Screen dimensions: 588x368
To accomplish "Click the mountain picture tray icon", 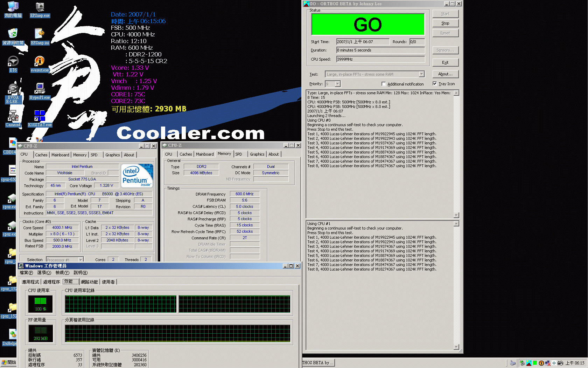I will (528, 363).
